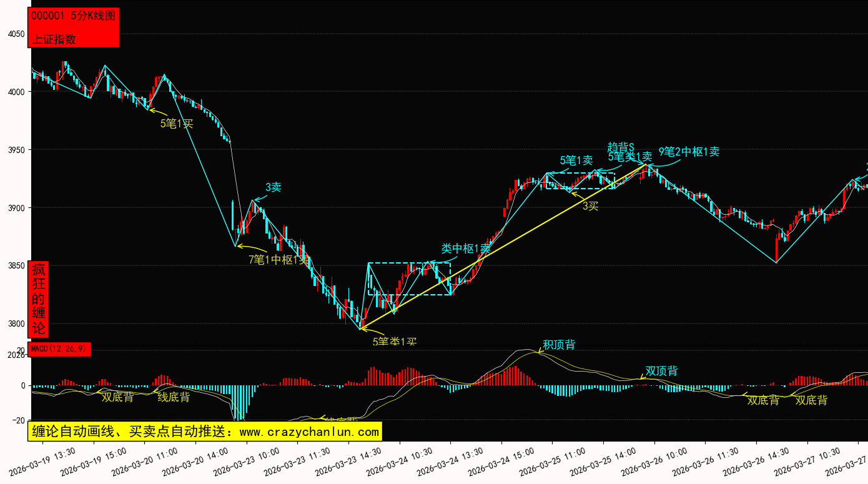Image resolution: width=868 pixels, height=484 pixels.
Task: Select the 7笔1中枢1买 buy annotation
Action: click(x=279, y=259)
